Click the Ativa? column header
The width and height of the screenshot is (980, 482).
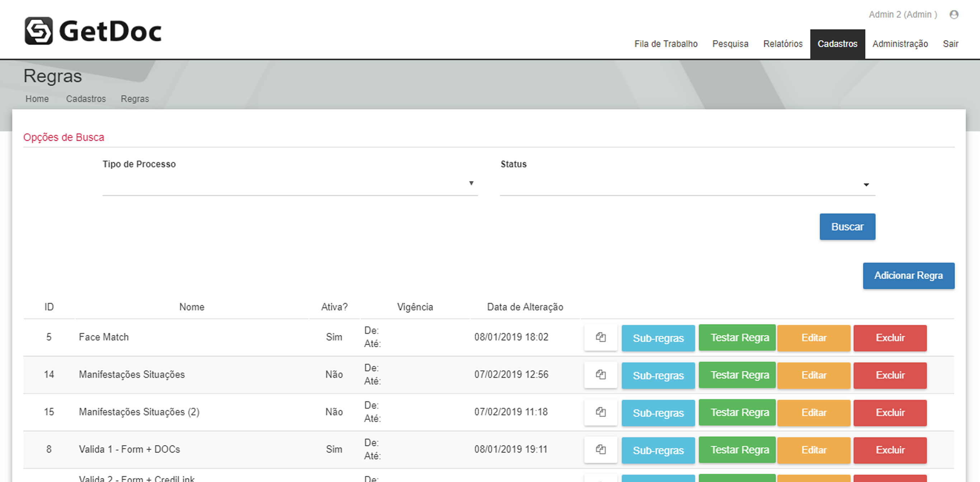pos(334,307)
